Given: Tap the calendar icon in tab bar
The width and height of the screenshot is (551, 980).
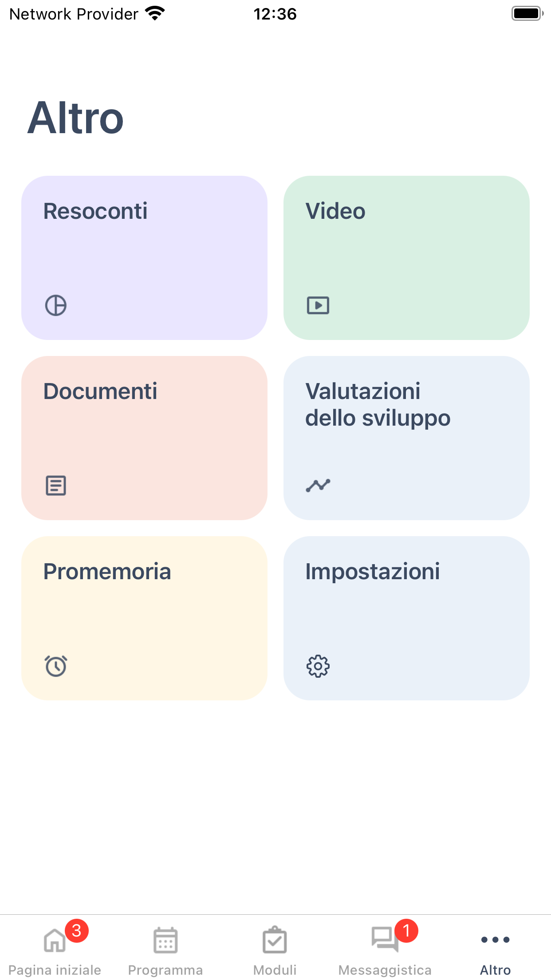Looking at the screenshot, I should [165, 940].
